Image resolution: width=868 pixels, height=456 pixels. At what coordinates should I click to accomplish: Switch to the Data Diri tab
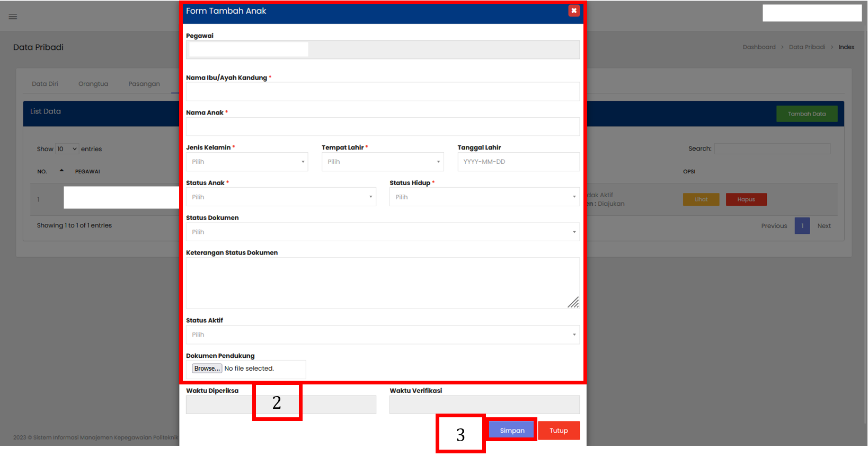[x=45, y=84]
